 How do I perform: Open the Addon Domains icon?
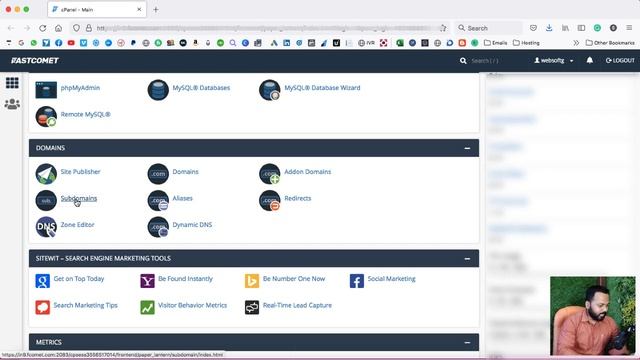pyautogui.click(x=270, y=174)
